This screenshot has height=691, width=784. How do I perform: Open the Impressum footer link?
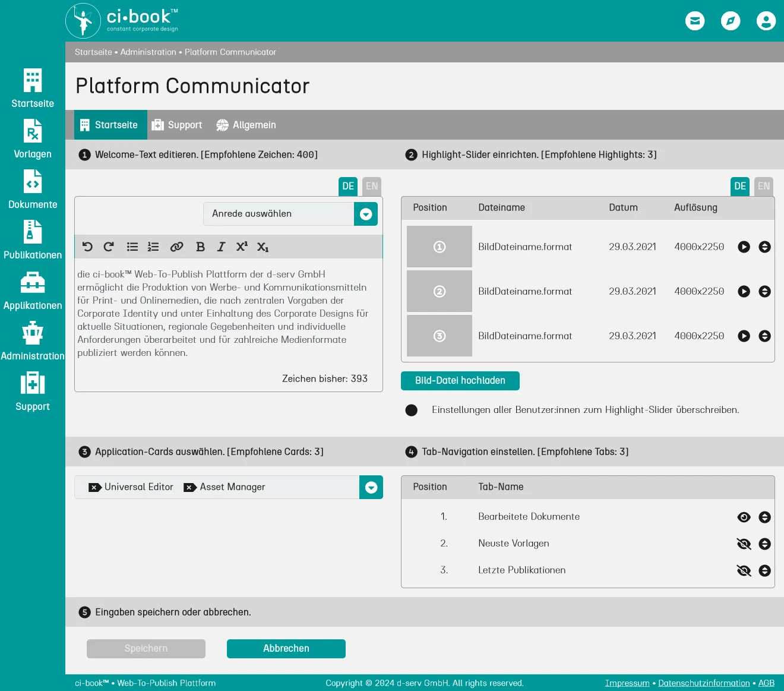click(x=627, y=683)
